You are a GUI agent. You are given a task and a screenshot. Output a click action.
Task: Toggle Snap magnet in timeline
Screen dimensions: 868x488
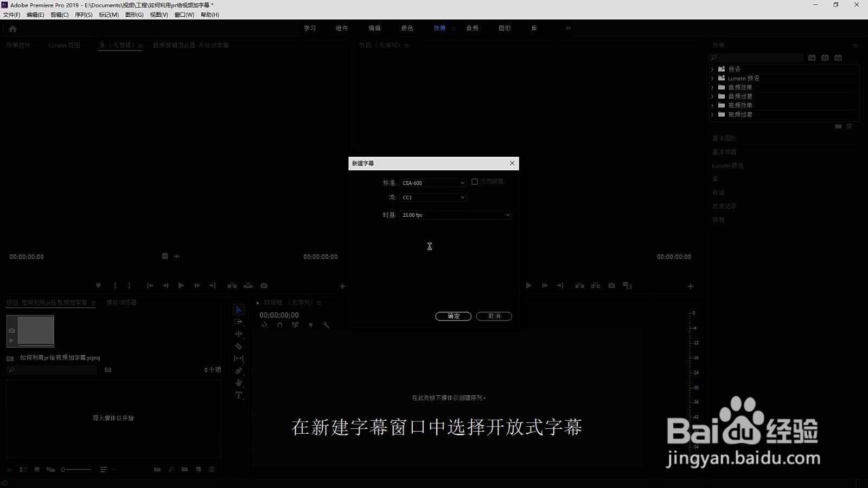(280, 325)
